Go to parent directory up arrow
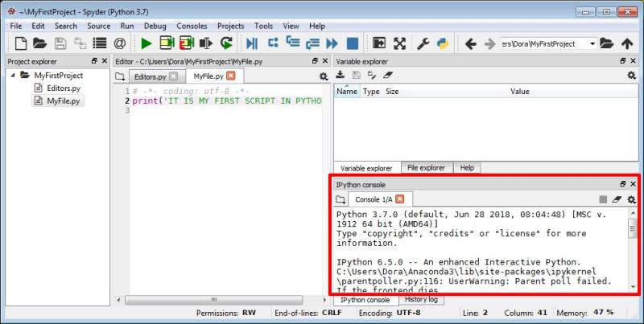This screenshot has width=644, height=324. coord(627,43)
